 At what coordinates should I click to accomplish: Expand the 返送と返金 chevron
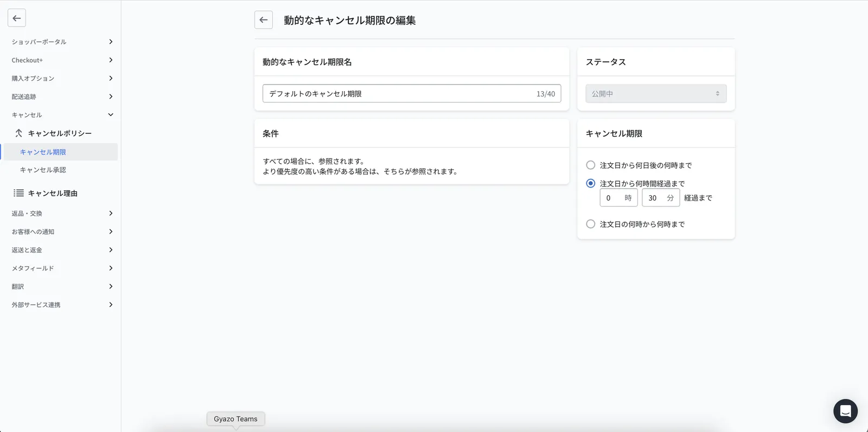coord(111,250)
